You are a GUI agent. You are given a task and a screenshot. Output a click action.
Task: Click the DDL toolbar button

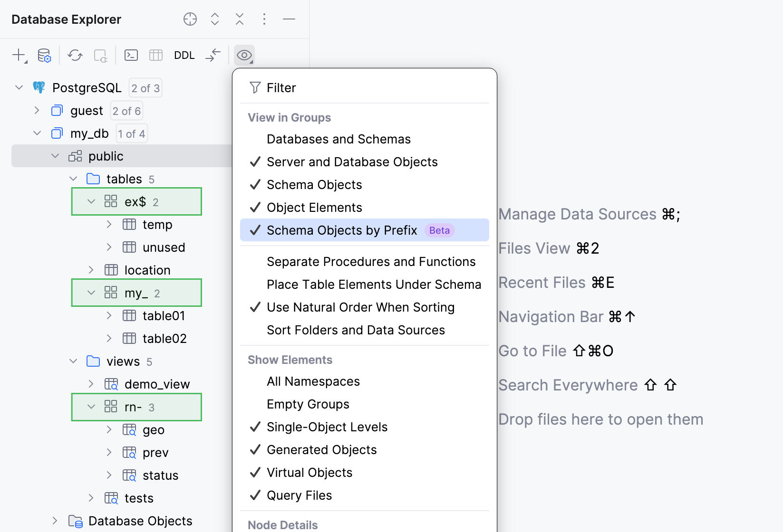point(184,55)
